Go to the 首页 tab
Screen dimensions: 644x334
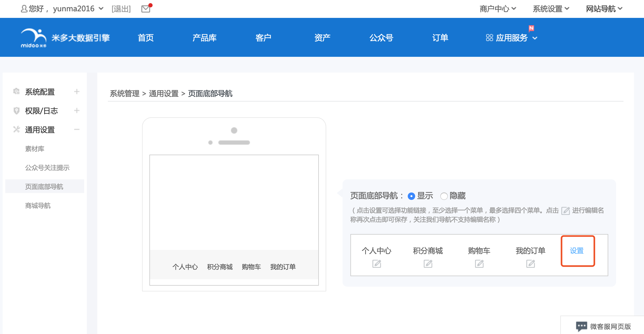coord(146,38)
